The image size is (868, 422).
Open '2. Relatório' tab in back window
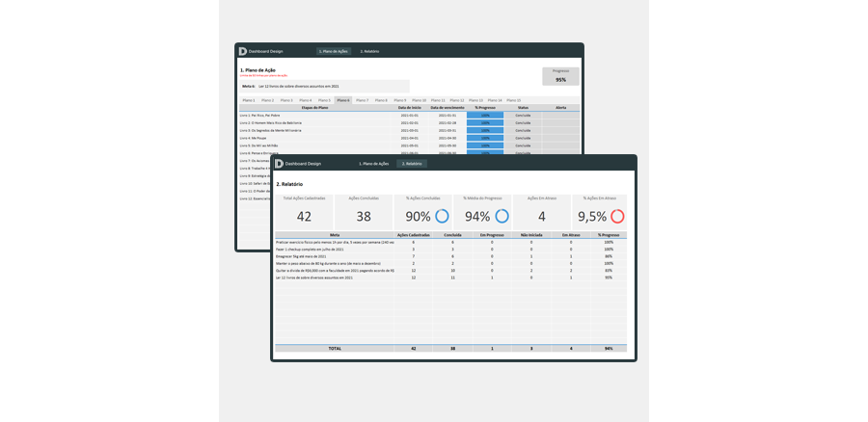pyautogui.click(x=369, y=51)
